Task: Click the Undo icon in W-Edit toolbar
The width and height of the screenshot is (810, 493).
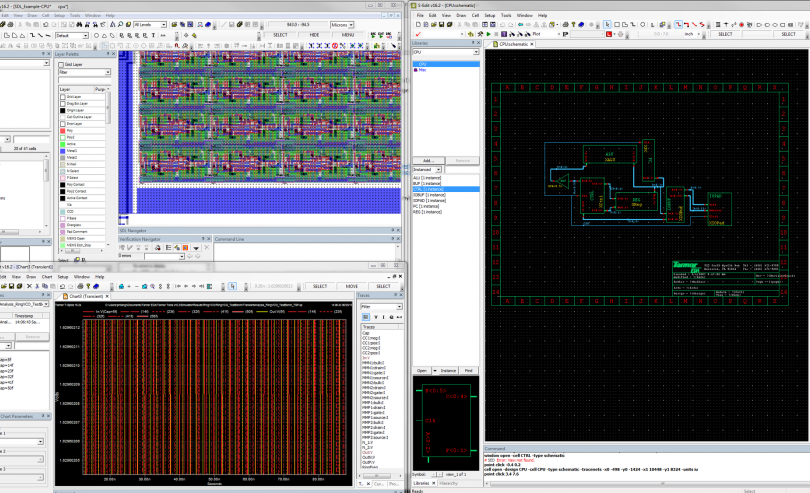Action: click(x=63, y=286)
